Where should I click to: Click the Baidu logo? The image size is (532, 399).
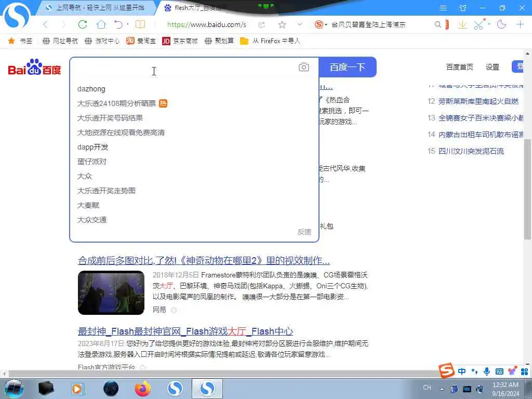35,67
